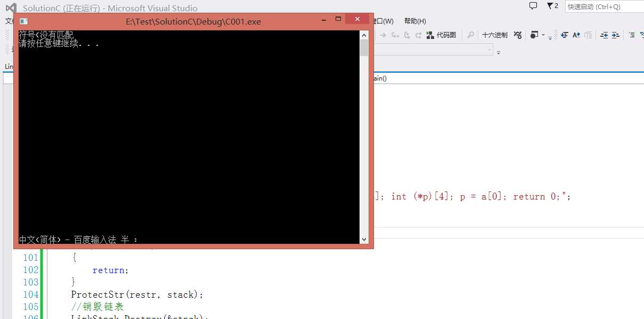
Task: Open the 代码图 code map tool
Action: tap(441, 35)
